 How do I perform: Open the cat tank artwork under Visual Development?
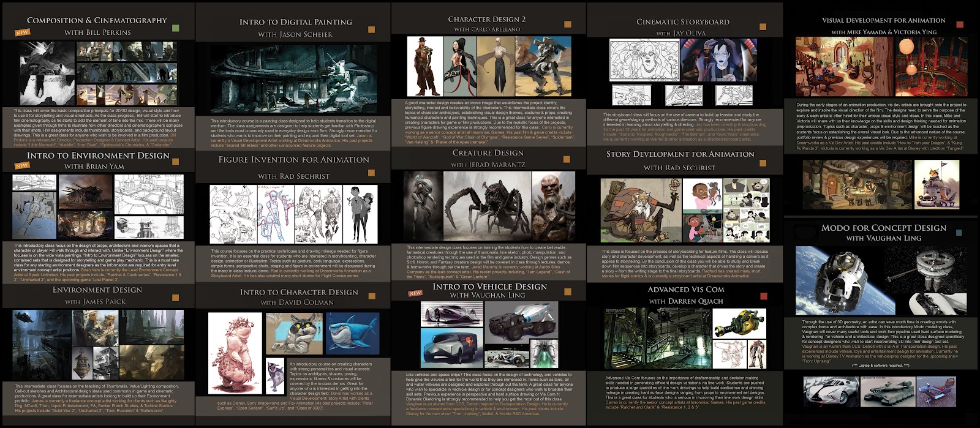click(937, 184)
